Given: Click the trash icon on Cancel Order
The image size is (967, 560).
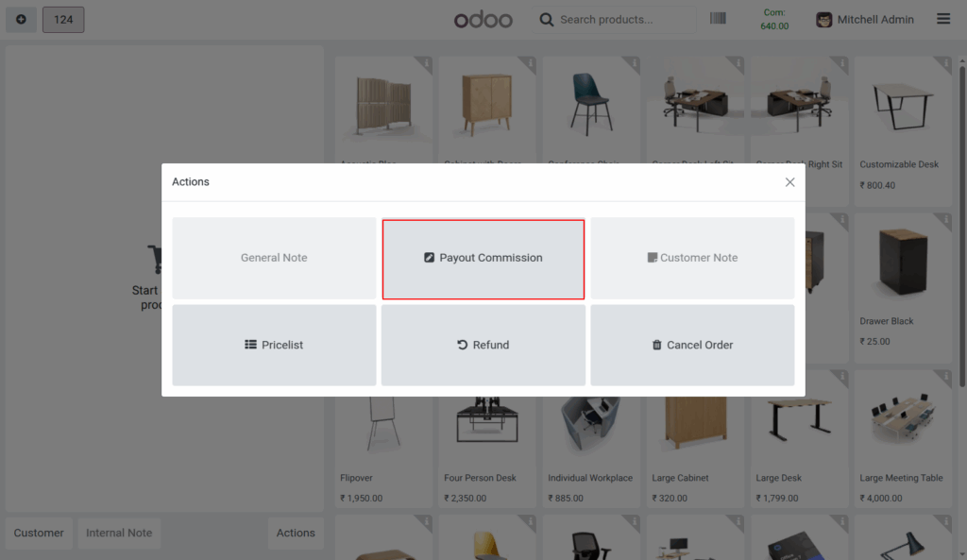Looking at the screenshot, I should [657, 345].
